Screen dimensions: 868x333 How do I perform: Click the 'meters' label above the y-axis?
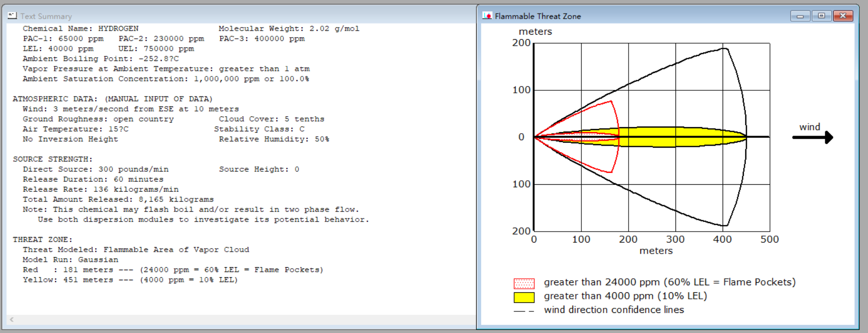pos(535,32)
